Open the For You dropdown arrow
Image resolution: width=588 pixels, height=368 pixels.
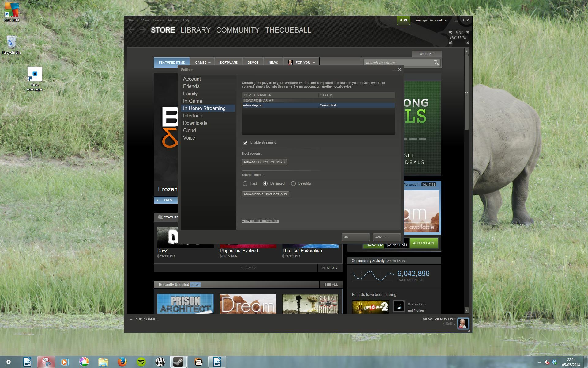pyautogui.click(x=314, y=63)
